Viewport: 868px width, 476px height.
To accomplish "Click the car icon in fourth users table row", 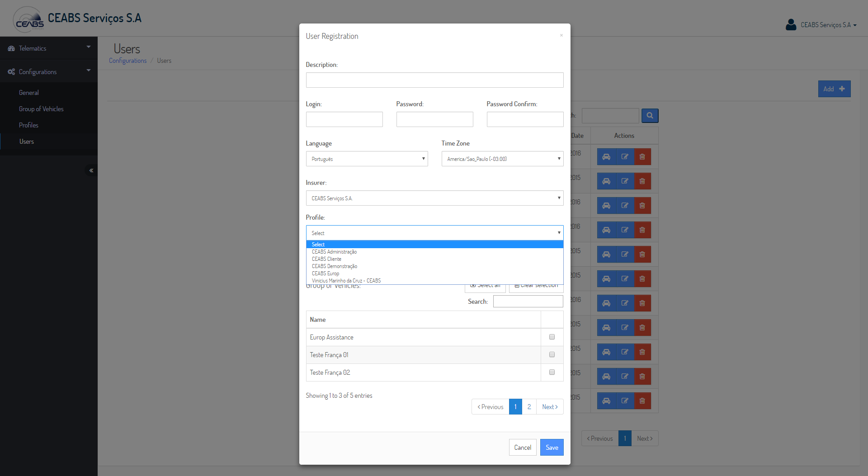I will click(x=606, y=230).
